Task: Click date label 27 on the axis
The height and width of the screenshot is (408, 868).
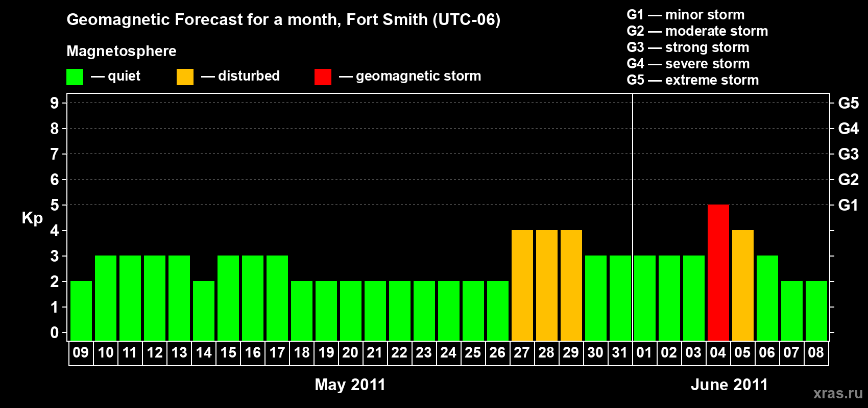Action: click(522, 352)
